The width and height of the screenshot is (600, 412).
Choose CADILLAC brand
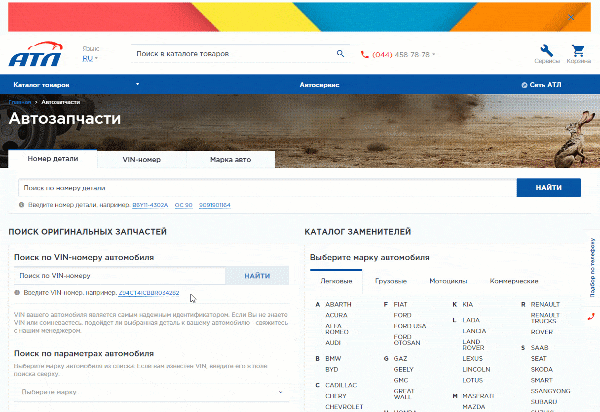pyautogui.click(x=341, y=385)
